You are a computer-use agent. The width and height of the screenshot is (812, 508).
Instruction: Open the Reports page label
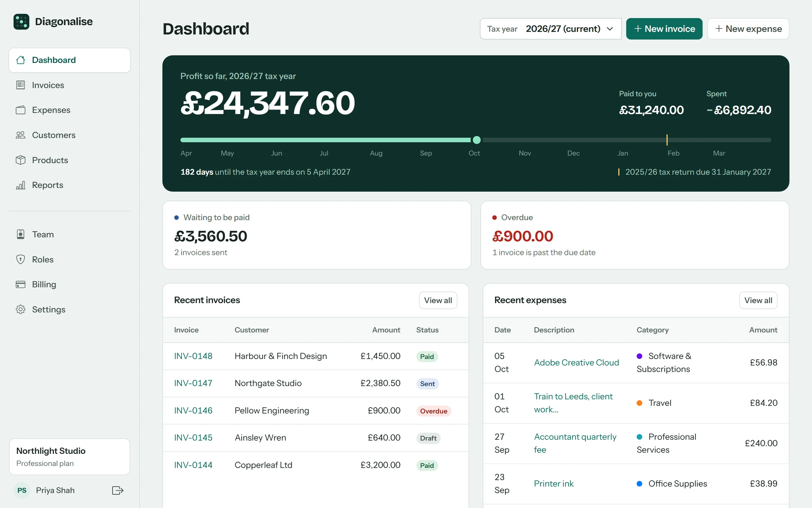[x=48, y=185]
